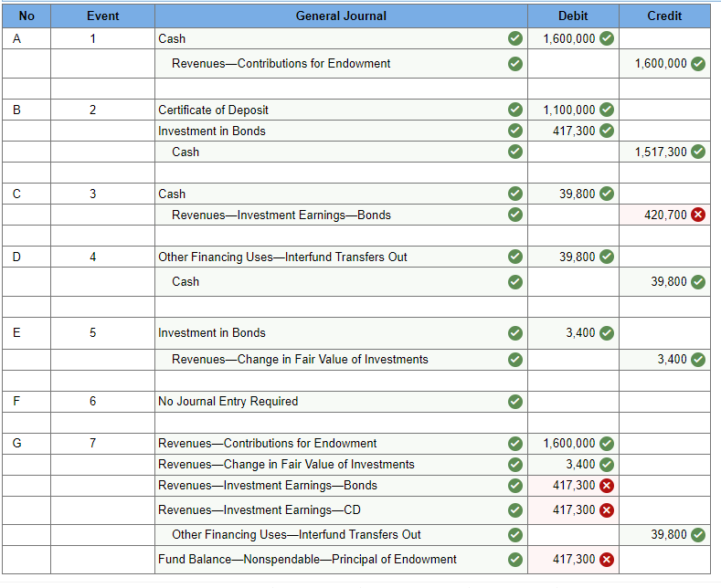The height and width of the screenshot is (588, 721).
Task: Click row label C
Action: point(16,194)
